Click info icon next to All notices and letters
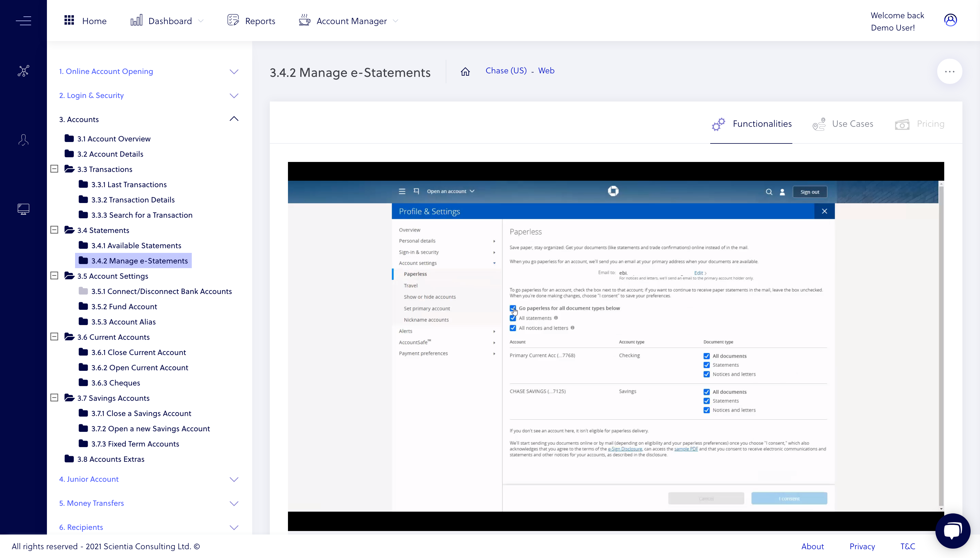The height and width of the screenshot is (558, 980). (x=572, y=328)
